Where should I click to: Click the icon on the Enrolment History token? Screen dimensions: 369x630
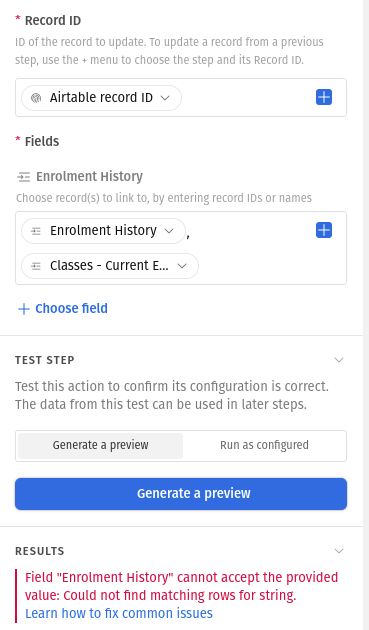tap(36, 231)
